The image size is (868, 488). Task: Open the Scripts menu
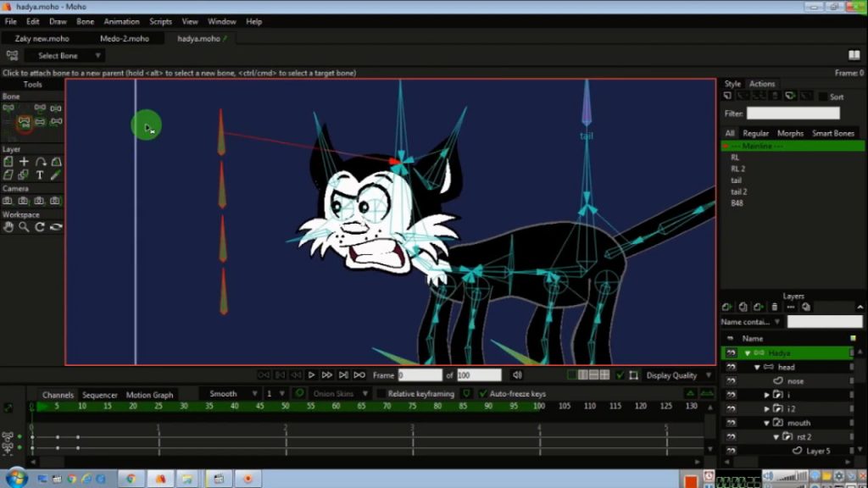point(160,21)
